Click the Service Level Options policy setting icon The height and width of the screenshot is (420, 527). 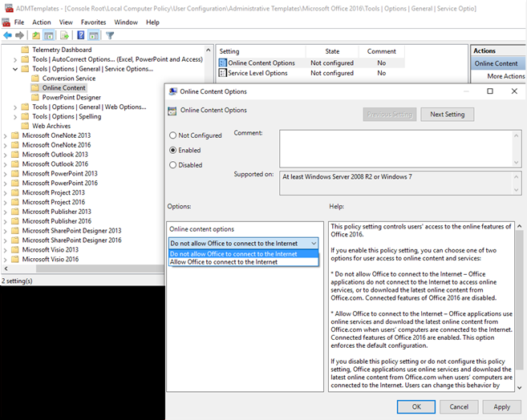pos(222,73)
